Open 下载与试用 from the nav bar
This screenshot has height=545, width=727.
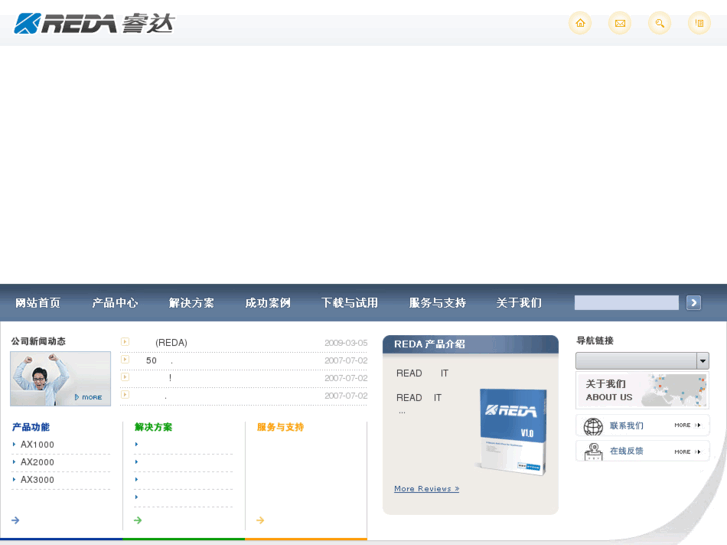[x=350, y=303]
